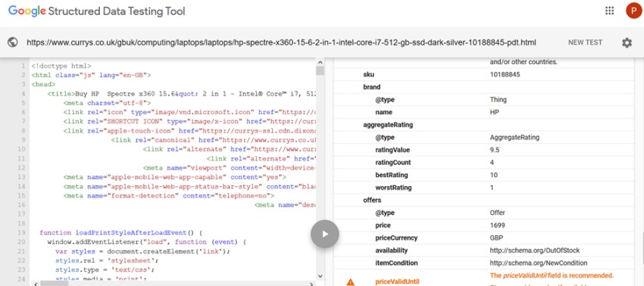The height and width of the screenshot is (286, 644).
Task: Click the rating value 9.5
Action: coord(495,150)
